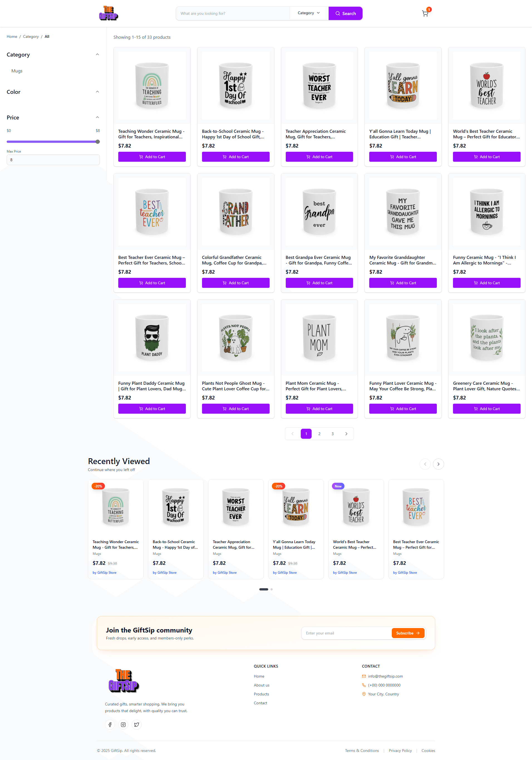
Task: Open the Instagram social icon
Action: tap(123, 725)
